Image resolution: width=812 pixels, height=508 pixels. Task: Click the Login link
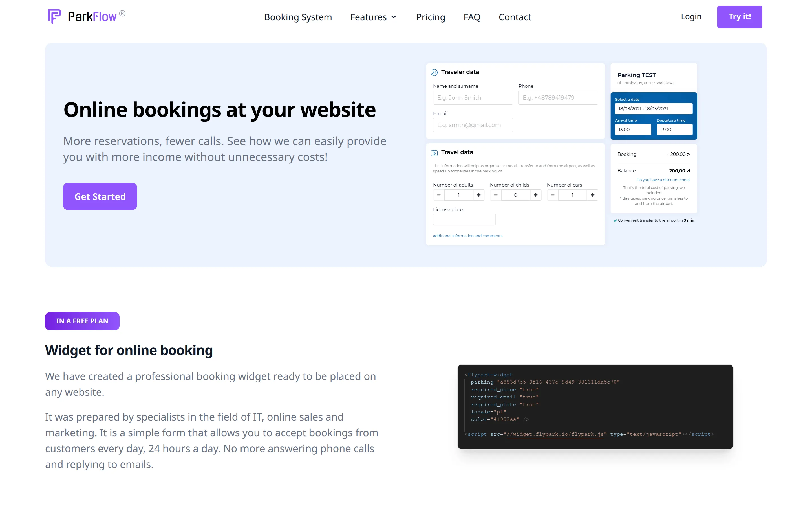click(x=691, y=16)
